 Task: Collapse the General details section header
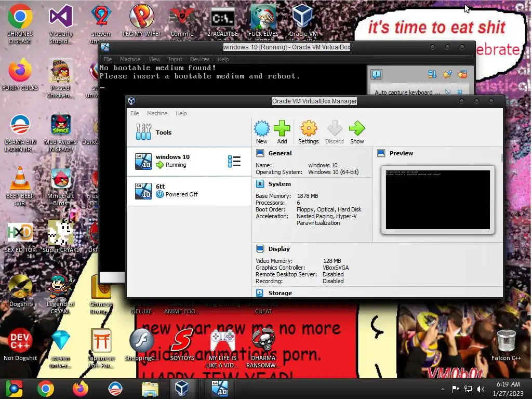coord(280,153)
